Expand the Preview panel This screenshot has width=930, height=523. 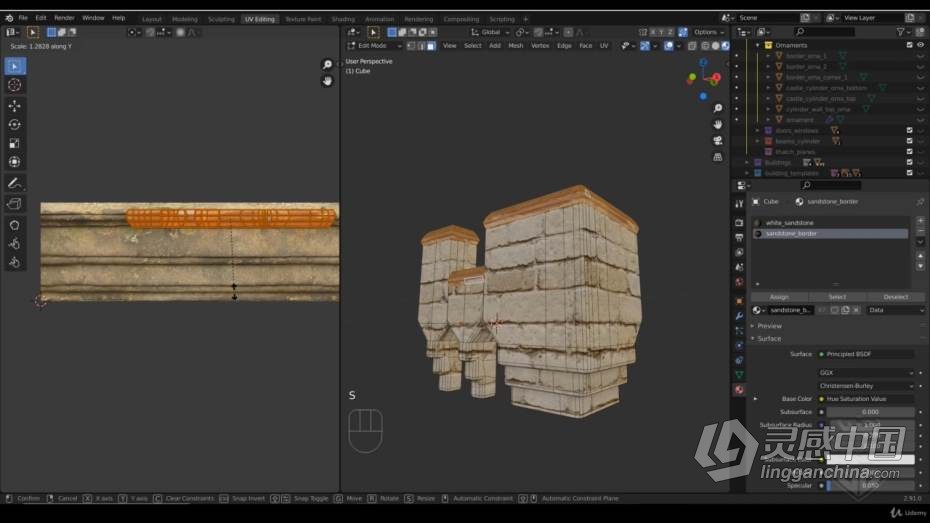point(769,326)
